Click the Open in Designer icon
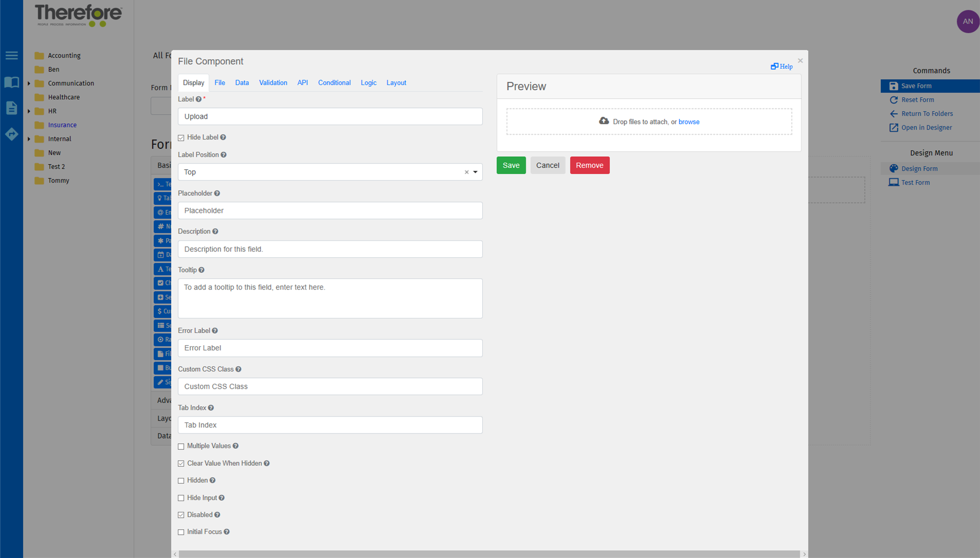The width and height of the screenshot is (980, 558). point(894,128)
